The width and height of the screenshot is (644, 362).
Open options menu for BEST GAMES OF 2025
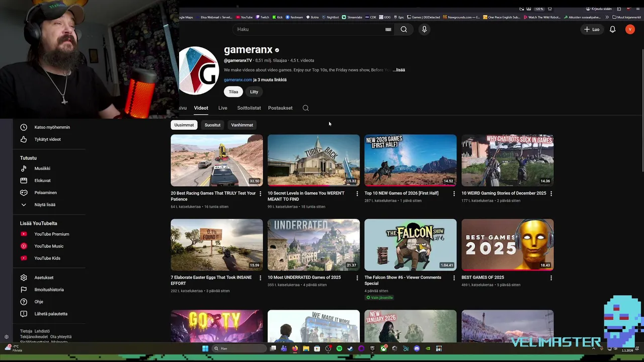click(x=551, y=278)
